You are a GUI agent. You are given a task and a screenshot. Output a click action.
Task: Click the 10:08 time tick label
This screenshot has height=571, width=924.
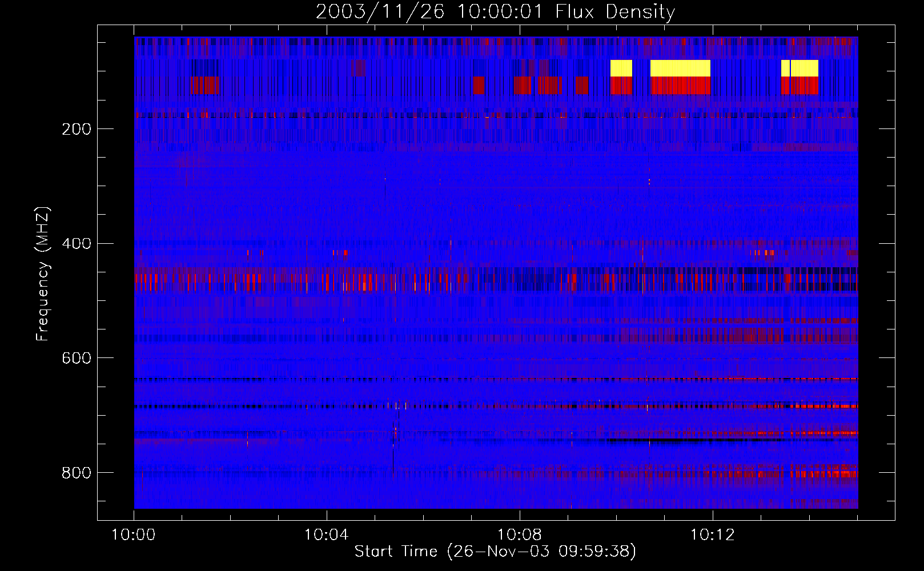[x=520, y=535]
